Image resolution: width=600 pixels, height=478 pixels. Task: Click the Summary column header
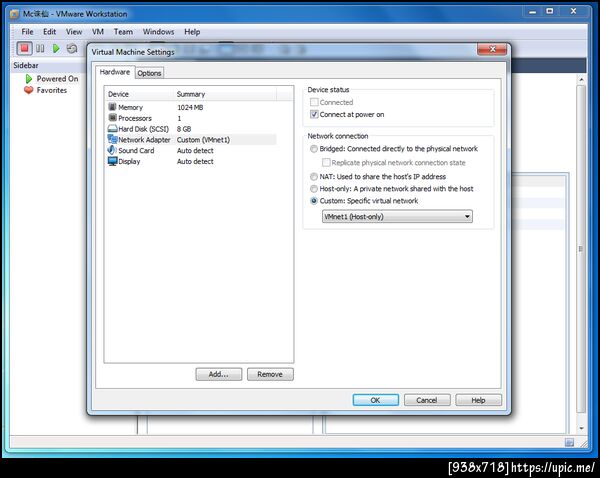pos(225,94)
